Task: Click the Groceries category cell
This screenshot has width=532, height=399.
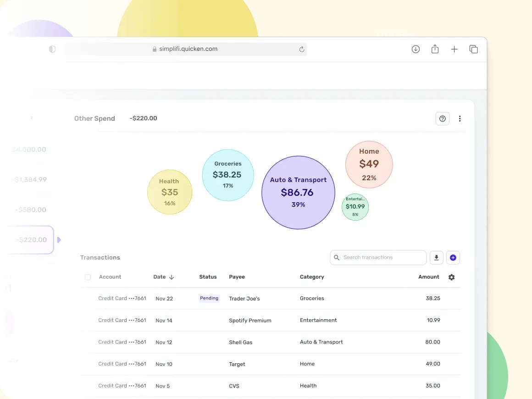Action: point(312,298)
